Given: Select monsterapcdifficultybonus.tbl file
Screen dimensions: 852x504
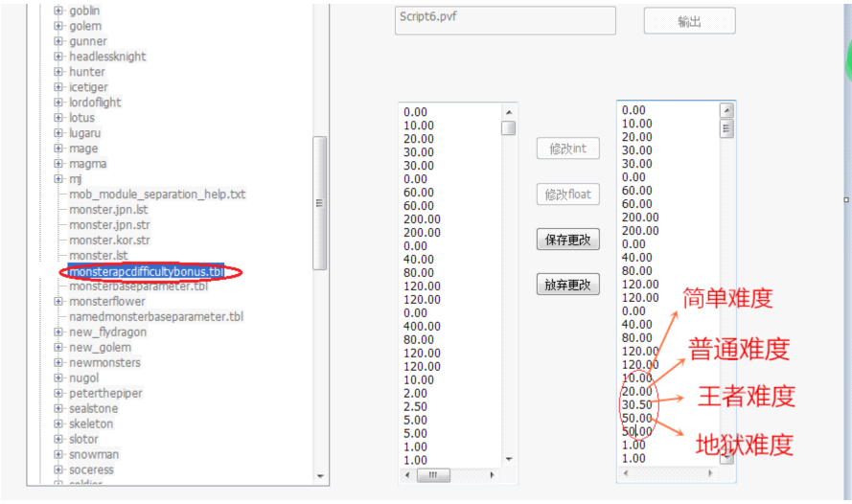Looking at the screenshot, I should tap(146, 271).
